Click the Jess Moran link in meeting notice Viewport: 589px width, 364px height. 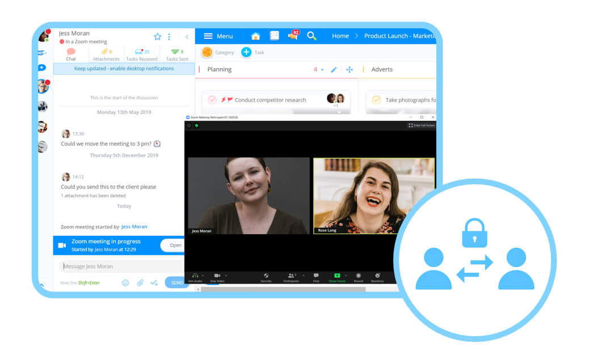click(134, 227)
